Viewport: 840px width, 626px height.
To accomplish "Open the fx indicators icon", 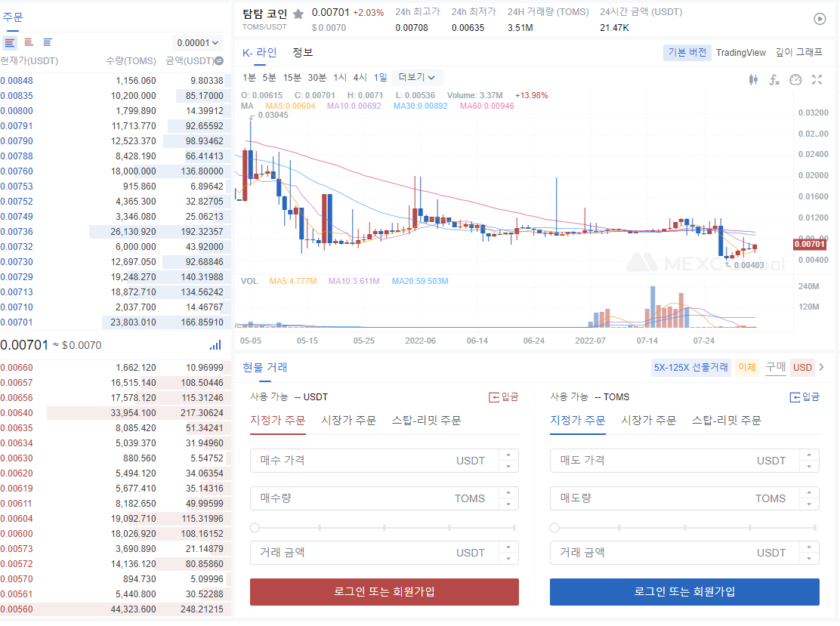I will tap(774, 80).
